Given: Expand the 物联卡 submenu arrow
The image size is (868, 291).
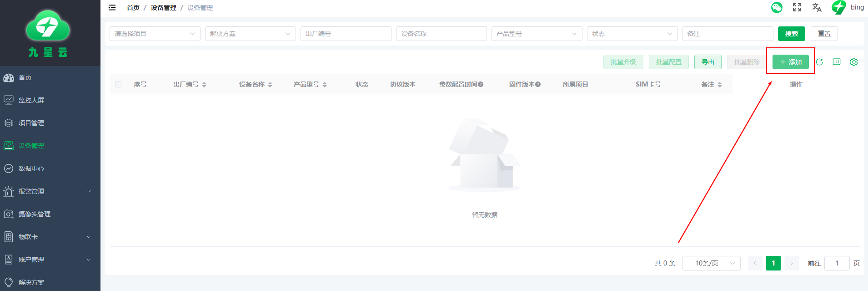Looking at the screenshot, I should [x=89, y=237].
